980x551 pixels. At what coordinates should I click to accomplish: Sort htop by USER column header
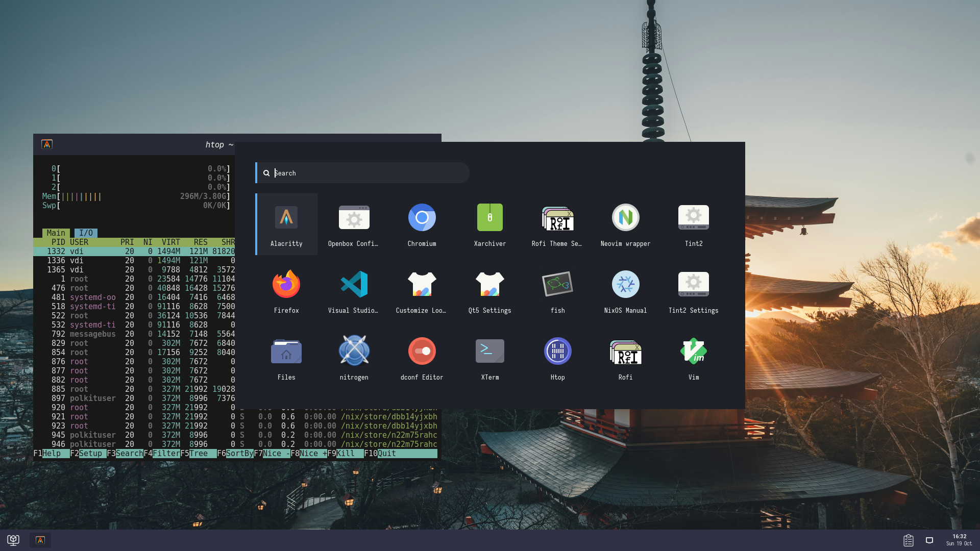79,242
